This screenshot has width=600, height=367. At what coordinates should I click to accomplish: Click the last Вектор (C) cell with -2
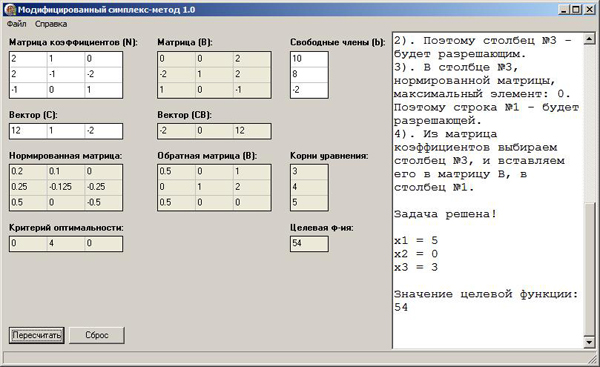click(103, 131)
